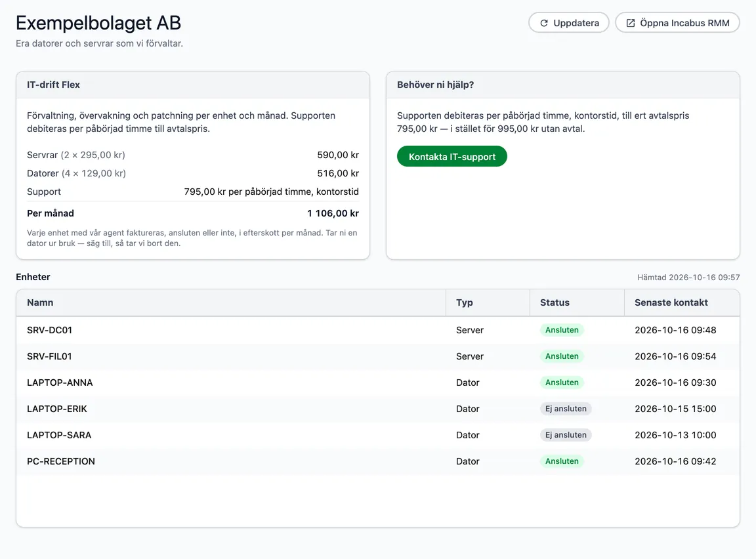Click the external link icon for Incabus RMM
The image size is (756, 559).
click(x=630, y=23)
